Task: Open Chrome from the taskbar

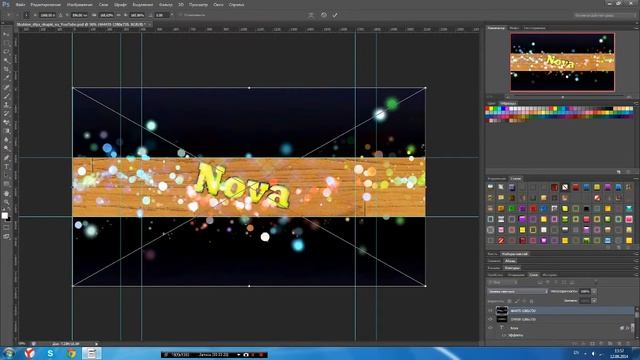Action: tap(71, 353)
